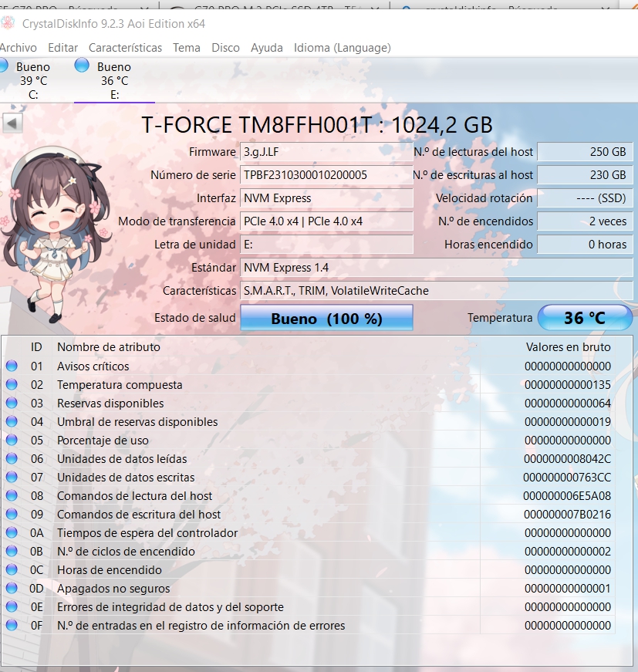Click raw value 0000000008042C
The height and width of the screenshot is (672, 638).
pyautogui.click(x=567, y=459)
